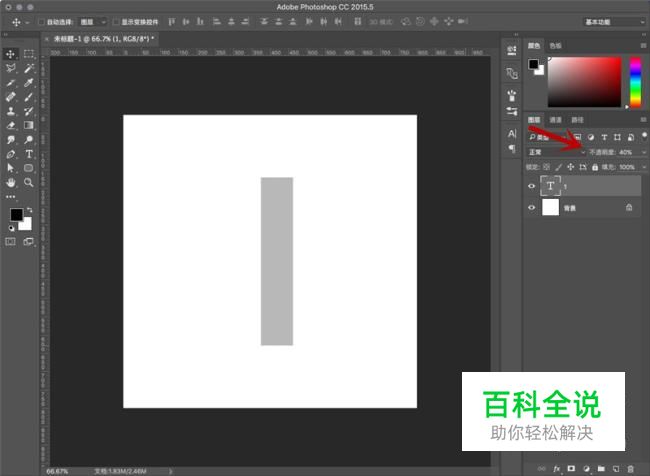Create new adjustment layer icon
Viewport: 650px width, 476px height.
586,469
